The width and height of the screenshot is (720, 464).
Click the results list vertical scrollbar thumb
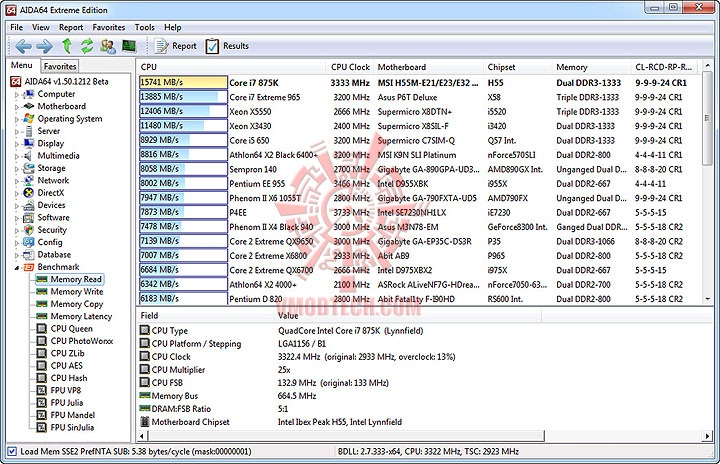708,119
